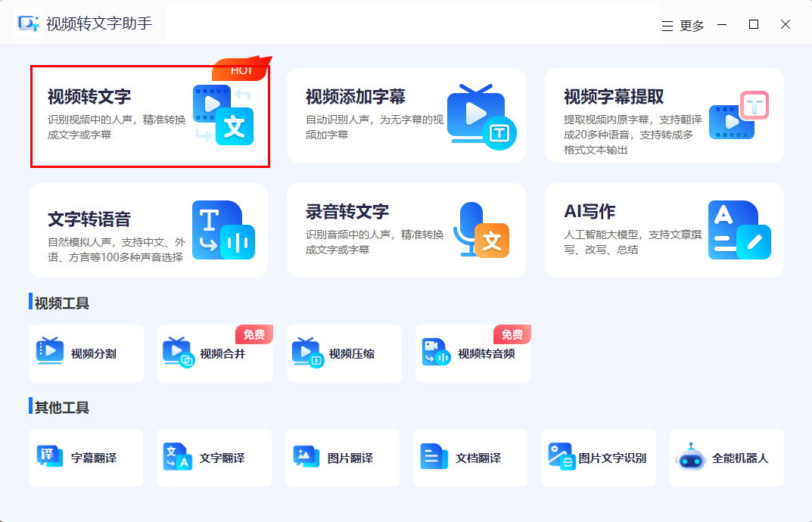This screenshot has height=522, width=812.
Task: Select the 文档翻译 label
Action: (x=478, y=458)
